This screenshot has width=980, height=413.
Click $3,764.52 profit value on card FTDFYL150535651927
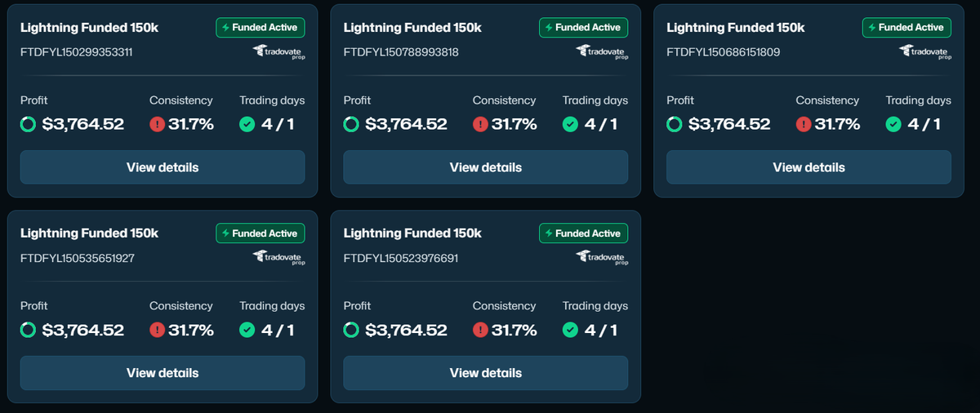click(x=83, y=330)
